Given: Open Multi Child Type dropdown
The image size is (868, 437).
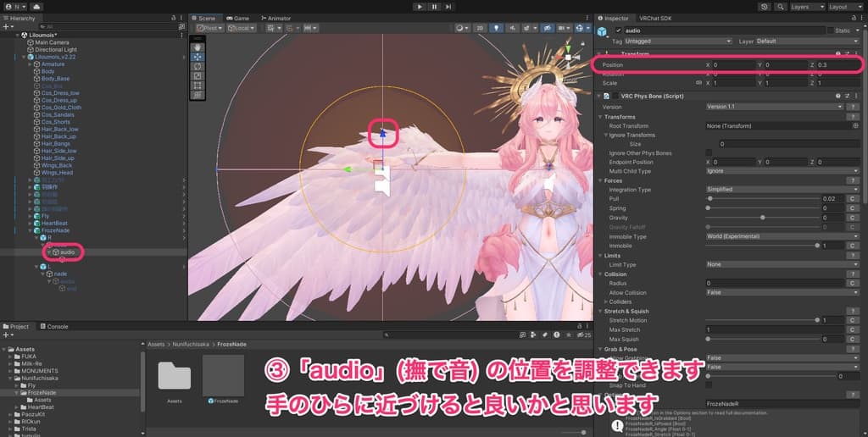Looking at the screenshot, I should [782, 171].
